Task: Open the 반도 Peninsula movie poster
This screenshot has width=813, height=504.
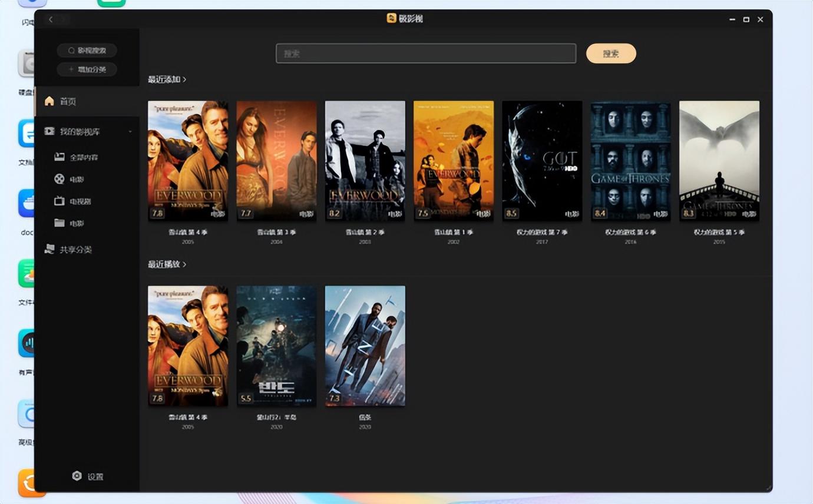Action: (276, 346)
